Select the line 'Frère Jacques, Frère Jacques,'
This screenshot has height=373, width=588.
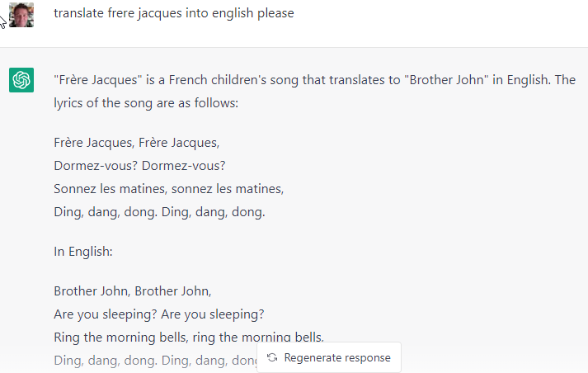pyautogui.click(x=137, y=143)
